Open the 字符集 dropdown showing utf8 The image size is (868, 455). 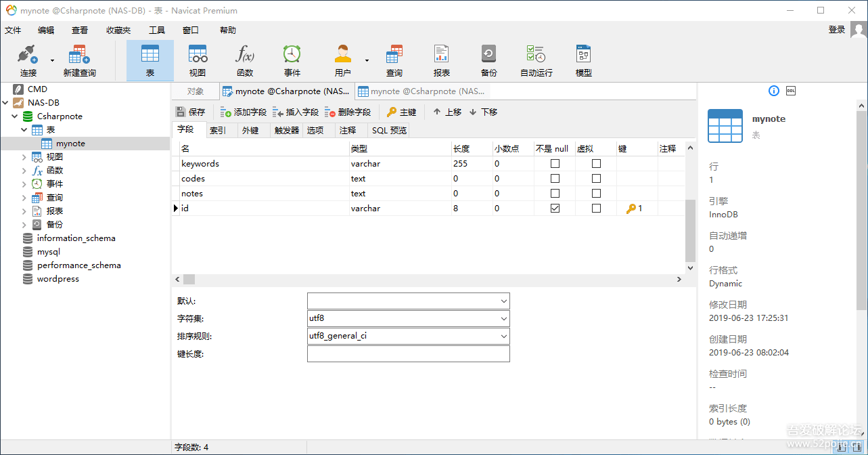(x=503, y=318)
